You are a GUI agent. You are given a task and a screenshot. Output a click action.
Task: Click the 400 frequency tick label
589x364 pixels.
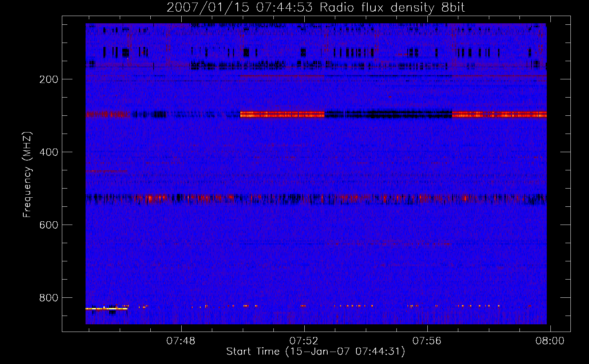pos(49,152)
